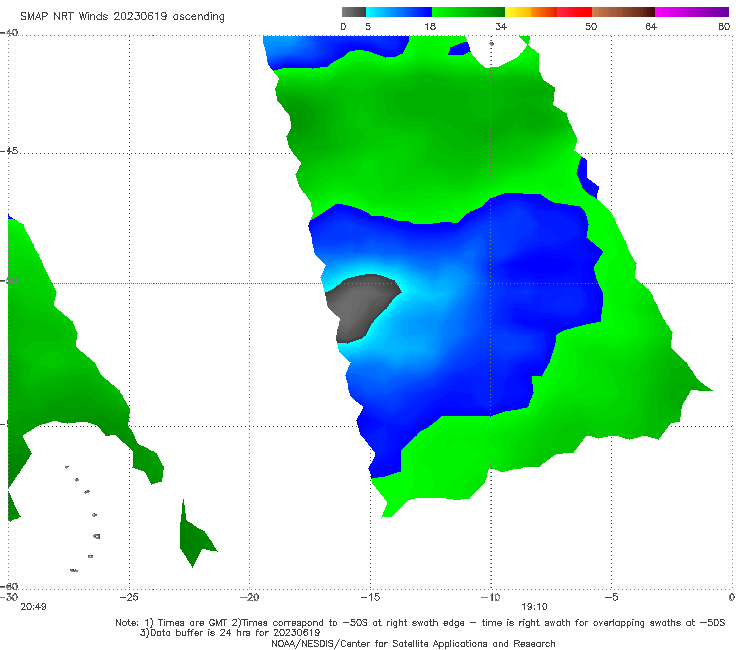Click the yellow-red 34-50 segment of the color bar
This screenshot has height=650, width=740.
coord(548,12)
